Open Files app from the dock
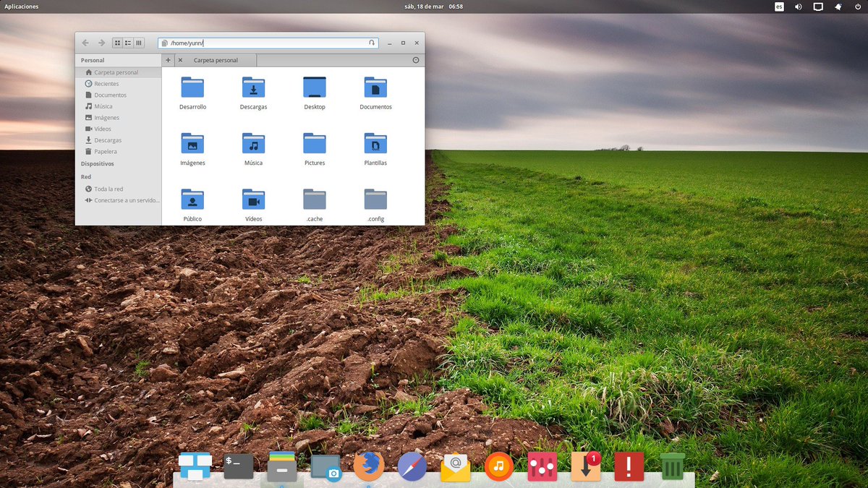 [282, 466]
